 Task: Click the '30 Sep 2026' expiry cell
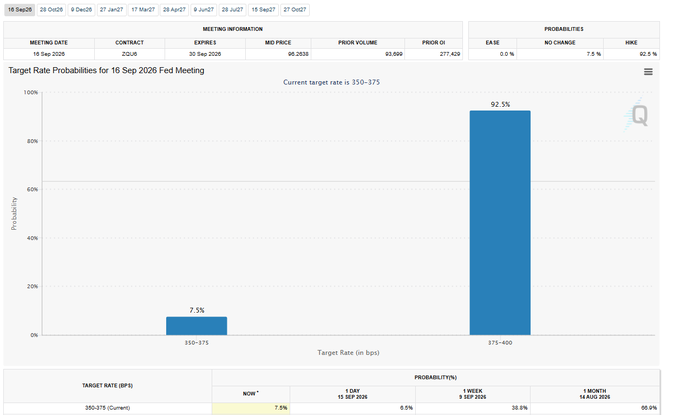point(205,54)
